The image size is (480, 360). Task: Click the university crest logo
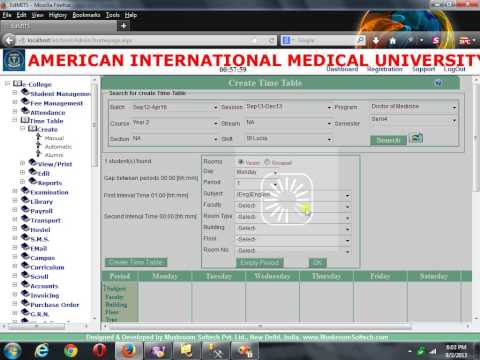coord(14,60)
